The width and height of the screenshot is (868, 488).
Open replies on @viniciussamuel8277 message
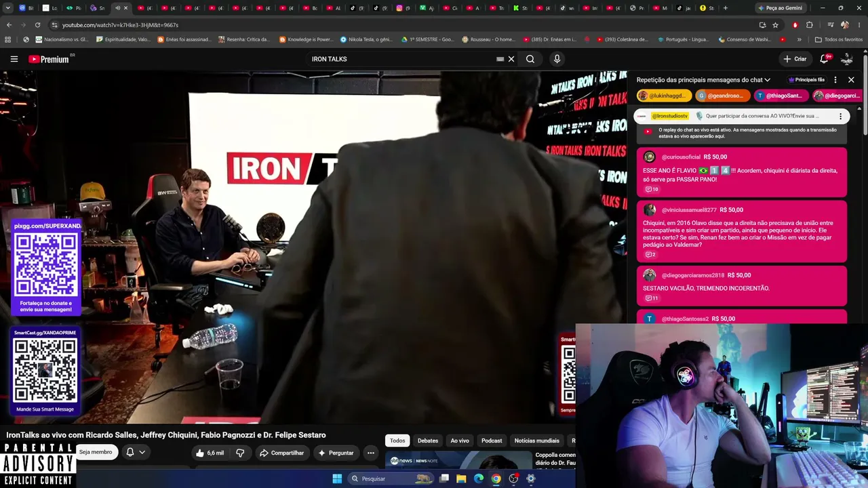[650, 254]
